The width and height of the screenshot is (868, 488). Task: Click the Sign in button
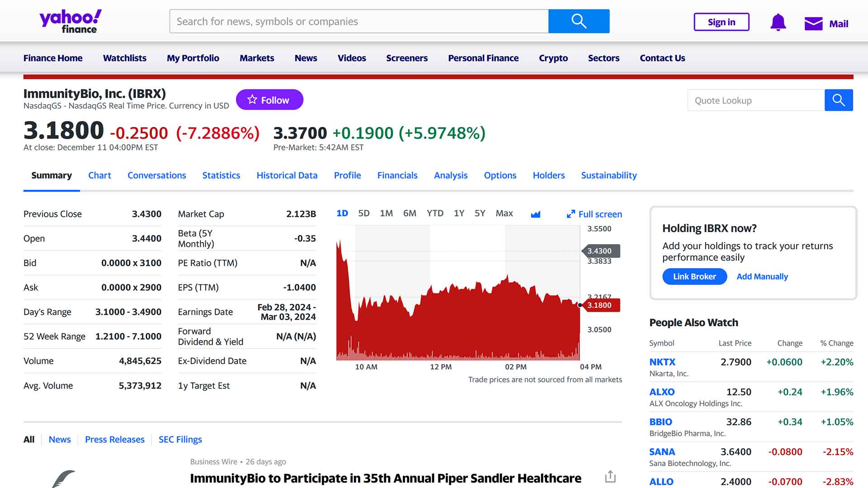tap(722, 22)
